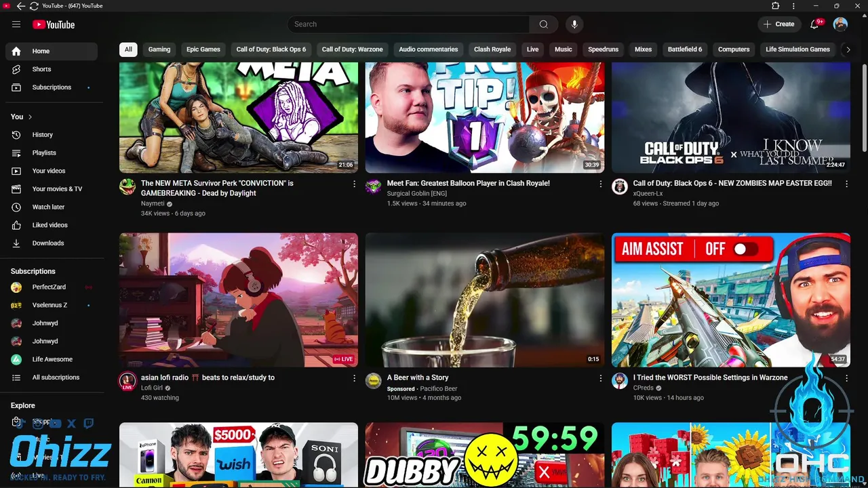Viewport: 868px width, 488px height.
Task: Open options for Black Ops 6 Zombies video
Action: click(846, 184)
